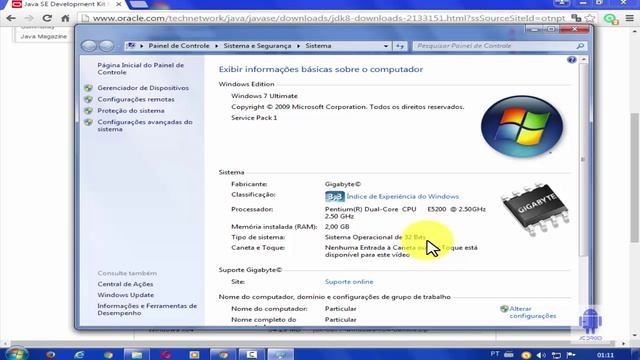Open Central de Ações
The height and width of the screenshot is (360, 640).
pyautogui.click(x=125, y=284)
